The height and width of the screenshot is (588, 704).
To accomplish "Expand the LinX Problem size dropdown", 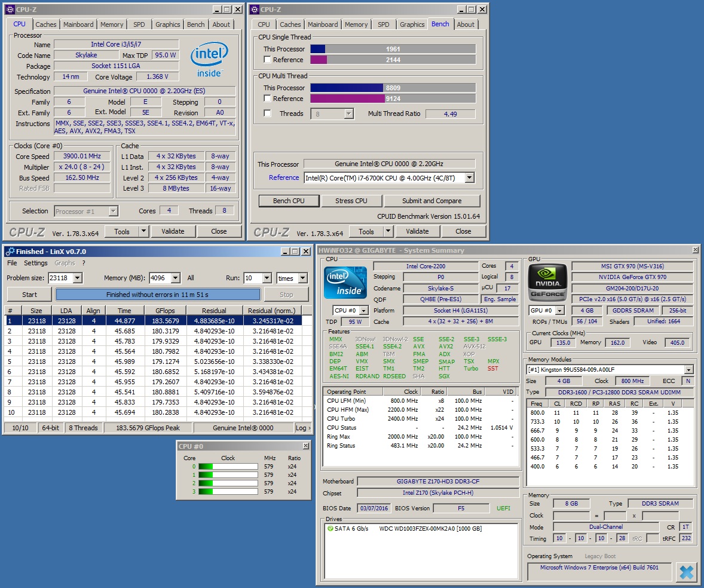I will click(77, 278).
